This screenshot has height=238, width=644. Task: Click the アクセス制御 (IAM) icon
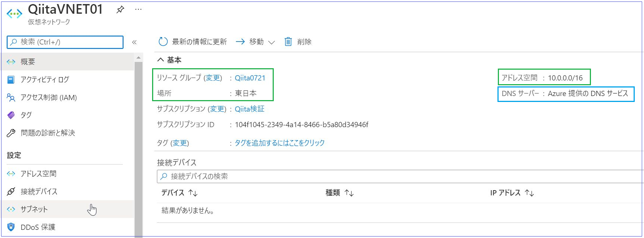11,97
